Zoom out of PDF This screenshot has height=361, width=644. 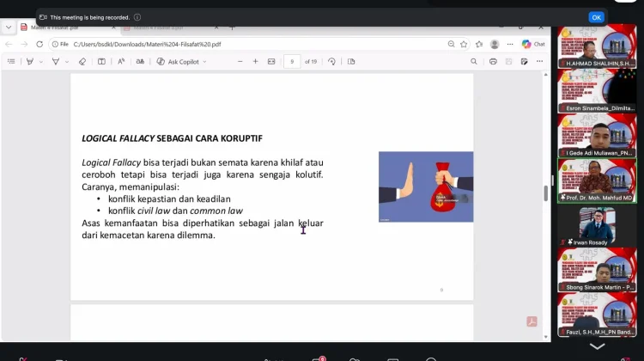pos(240,61)
